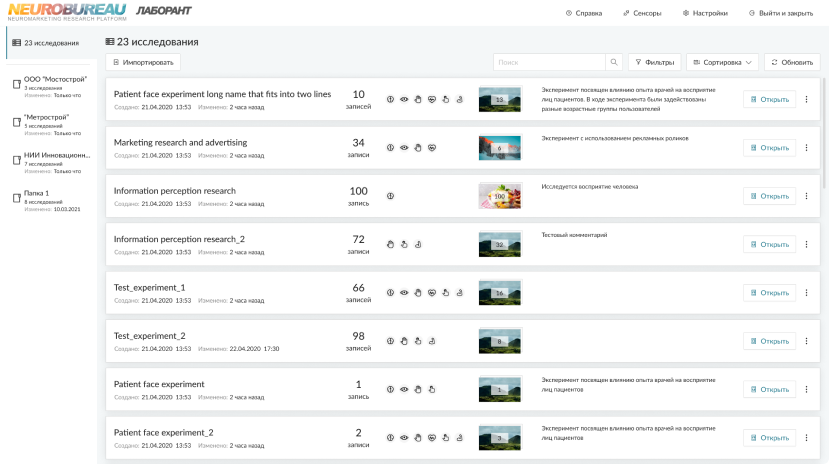This screenshot has height=464, width=829.
Task: Click the eye icon in the Patient face experiment_2 row
Action: (404, 438)
